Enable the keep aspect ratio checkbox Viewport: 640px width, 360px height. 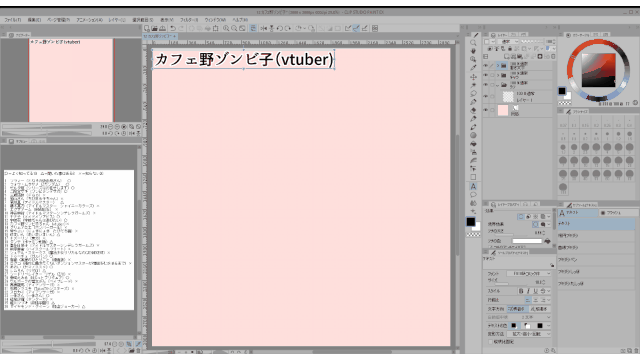pyautogui.click(x=491, y=342)
